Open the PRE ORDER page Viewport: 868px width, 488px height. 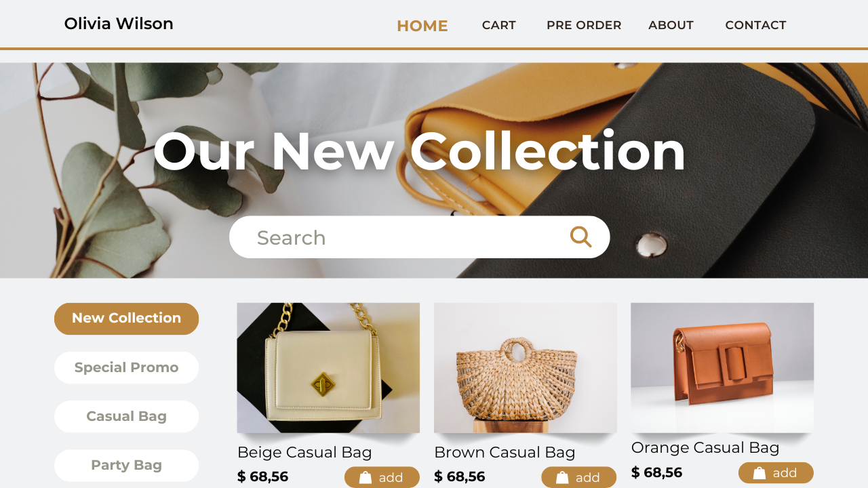pos(584,25)
